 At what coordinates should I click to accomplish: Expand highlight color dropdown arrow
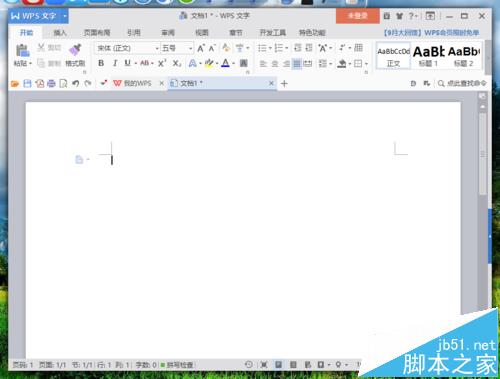(217, 63)
